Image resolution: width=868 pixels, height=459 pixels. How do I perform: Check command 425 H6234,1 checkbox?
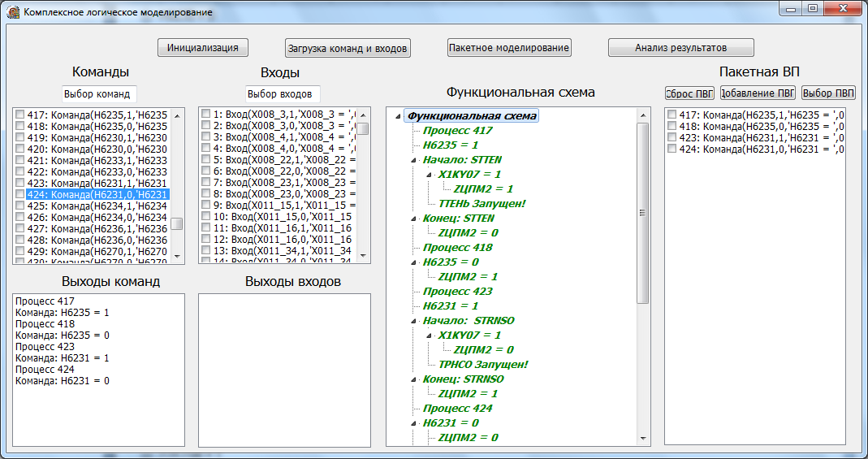coord(20,206)
